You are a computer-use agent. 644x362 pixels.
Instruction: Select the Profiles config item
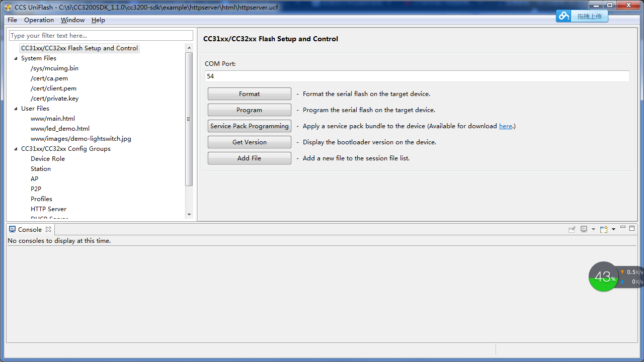point(41,199)
